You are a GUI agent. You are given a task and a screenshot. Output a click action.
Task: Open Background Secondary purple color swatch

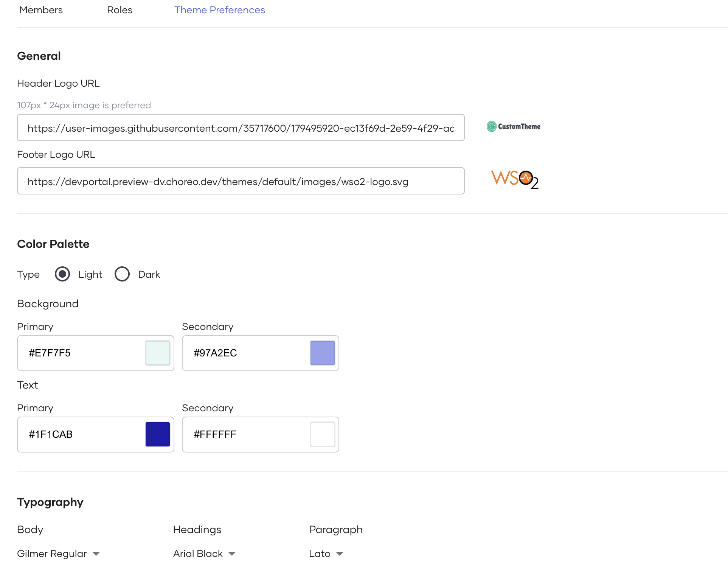click(x=323, y=353)
